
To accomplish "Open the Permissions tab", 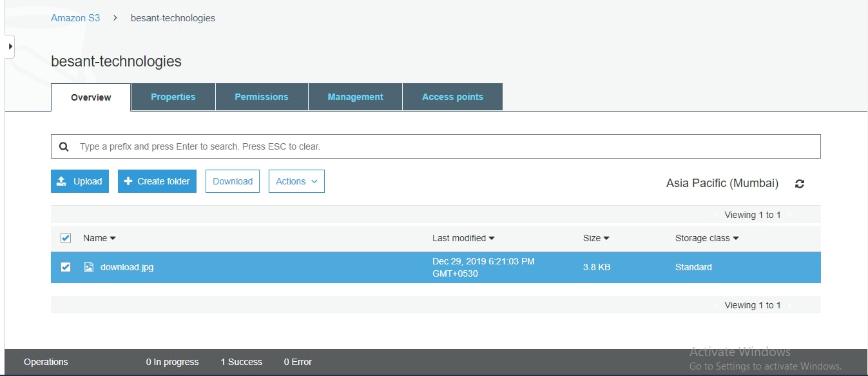I will [262, 97].
